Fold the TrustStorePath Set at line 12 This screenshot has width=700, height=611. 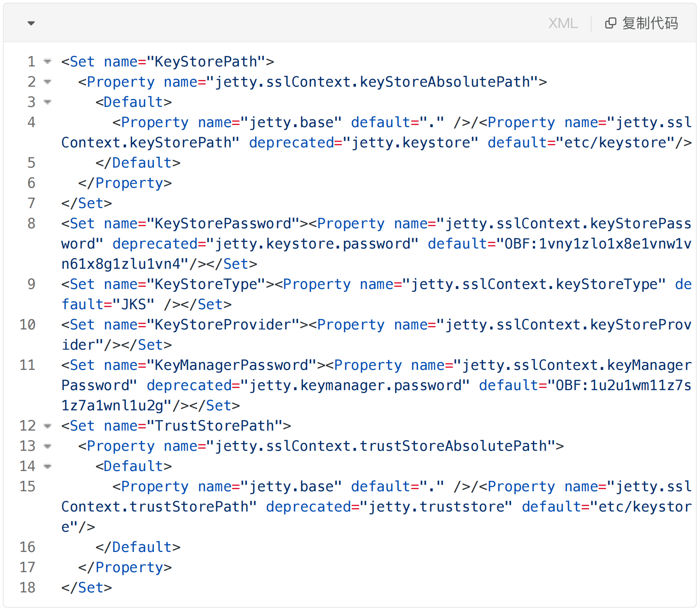click(x=48, y=426)
